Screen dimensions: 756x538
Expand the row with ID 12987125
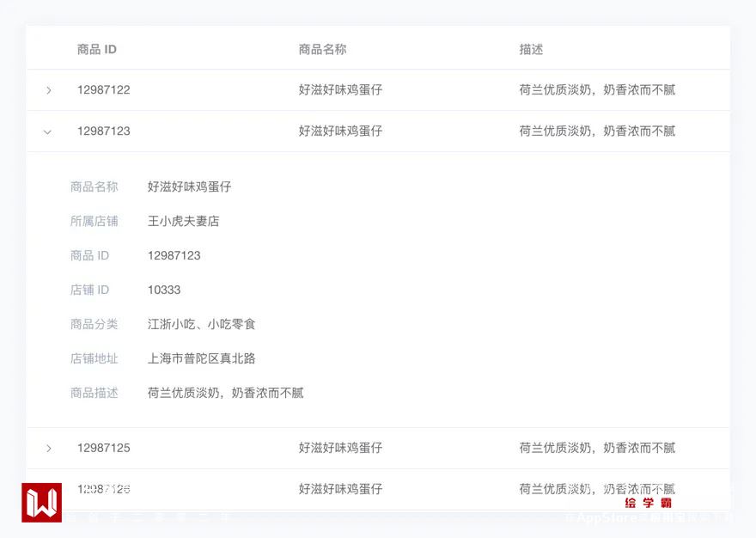click(49, 449)
